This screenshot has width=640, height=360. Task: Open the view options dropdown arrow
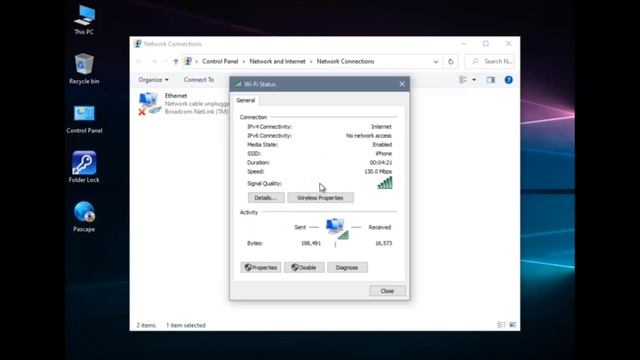pyautogui.click(x=474, y=80)
